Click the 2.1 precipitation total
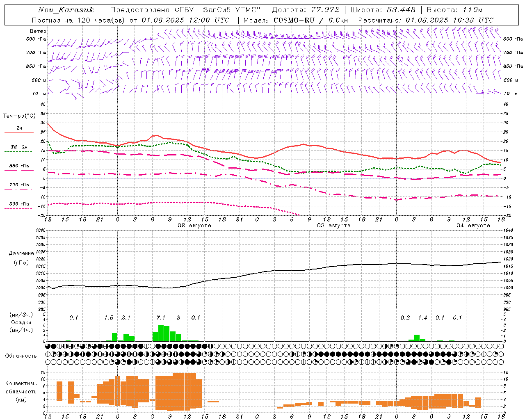The height and width of the screenshot is (420, 525). click(x=126, y=317)
